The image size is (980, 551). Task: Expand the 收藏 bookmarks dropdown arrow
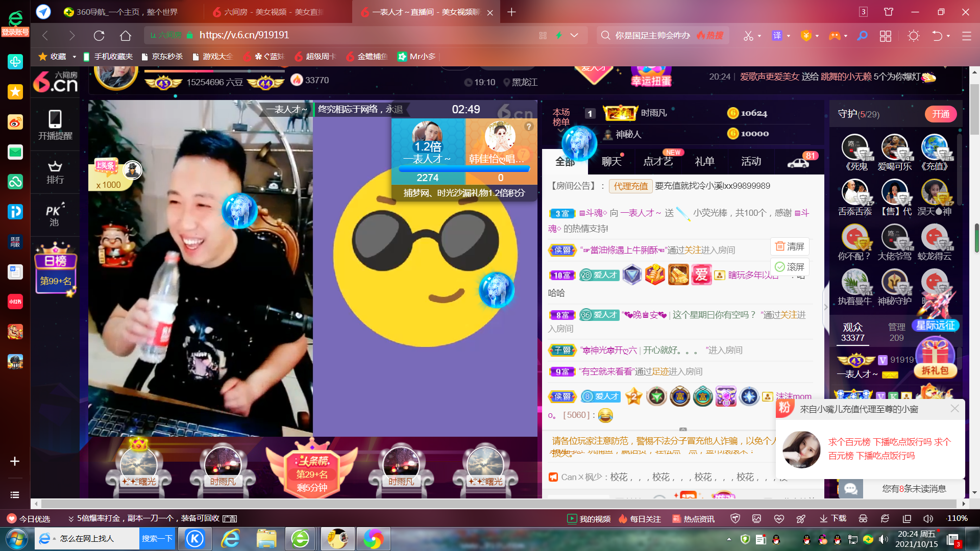pos(75,57)
